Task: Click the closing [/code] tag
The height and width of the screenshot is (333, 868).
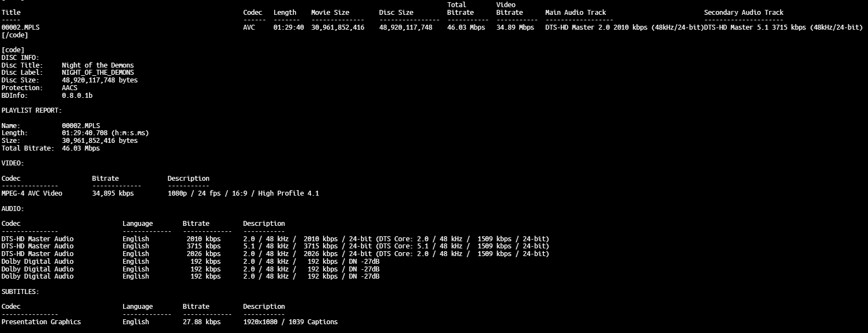Action: (15, 35)
